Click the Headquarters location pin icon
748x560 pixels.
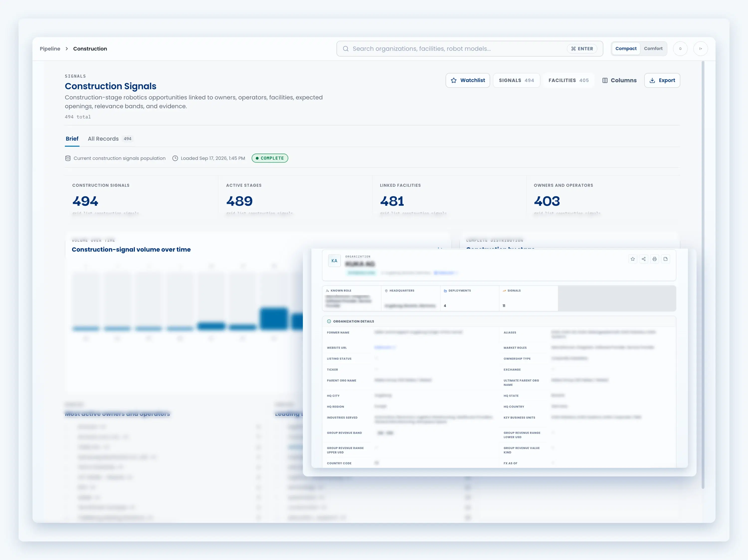click(x=386, y=290)
